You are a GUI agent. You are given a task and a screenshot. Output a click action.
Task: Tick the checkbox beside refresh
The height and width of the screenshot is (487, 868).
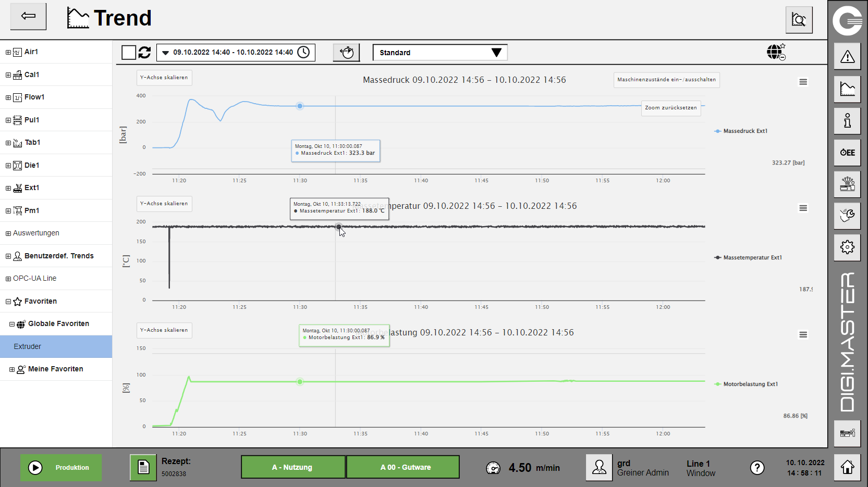[128, 52]
